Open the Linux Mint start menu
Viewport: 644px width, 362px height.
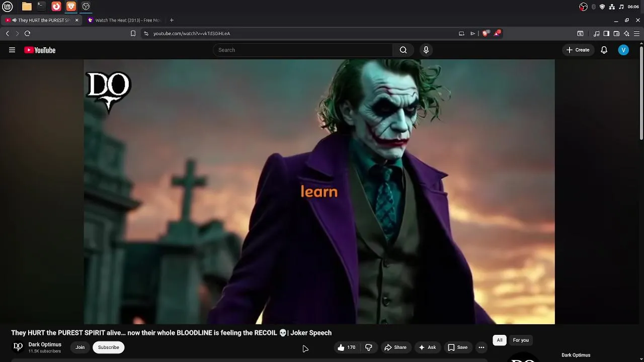pyautogui.click(x=8, y=7)
